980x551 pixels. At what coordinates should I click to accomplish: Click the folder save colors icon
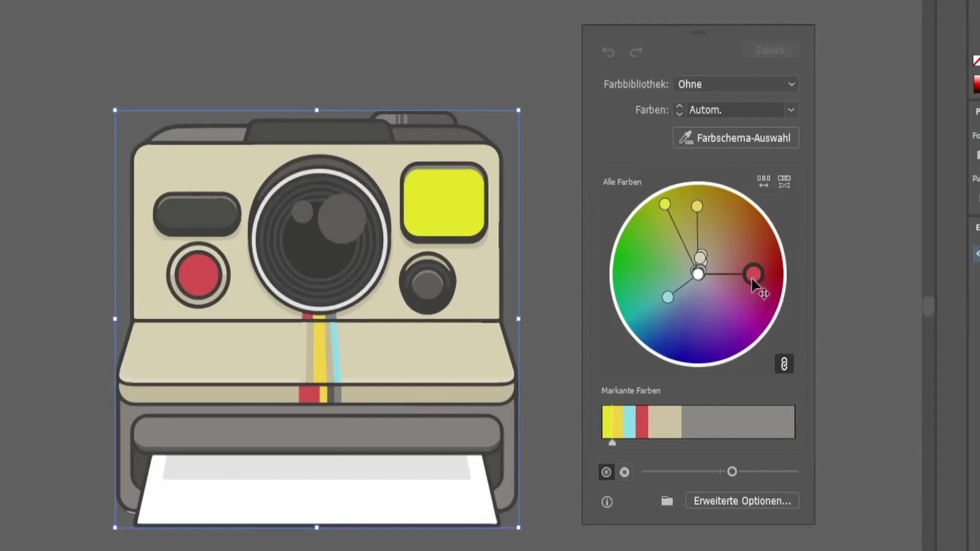667,501
